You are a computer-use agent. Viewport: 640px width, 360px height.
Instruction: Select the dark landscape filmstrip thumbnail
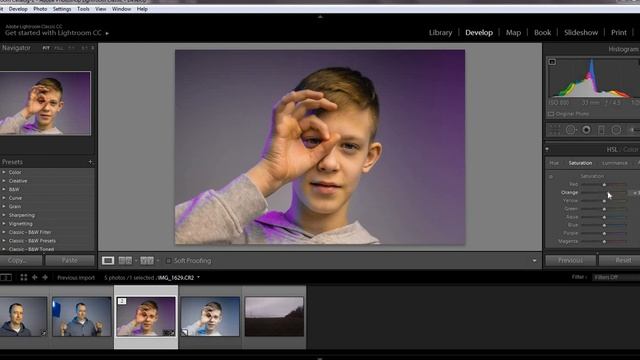pyautogui.click(x=274, y=317)
